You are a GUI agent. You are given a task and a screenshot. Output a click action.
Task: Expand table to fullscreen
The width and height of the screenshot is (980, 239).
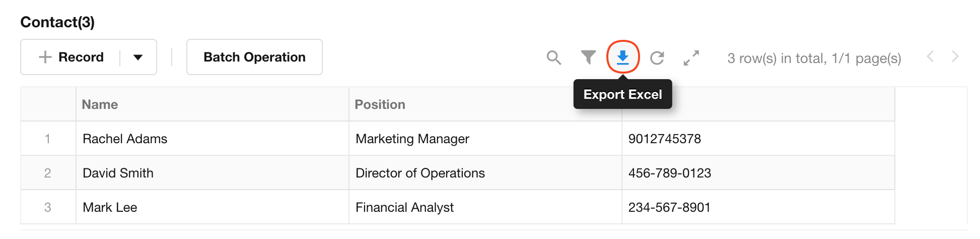691,58
